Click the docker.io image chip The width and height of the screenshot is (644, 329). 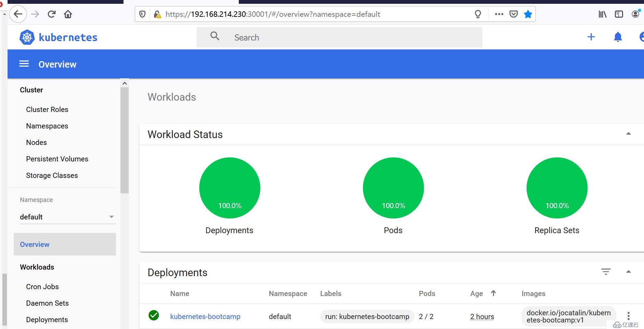click(x=569, y=316)
